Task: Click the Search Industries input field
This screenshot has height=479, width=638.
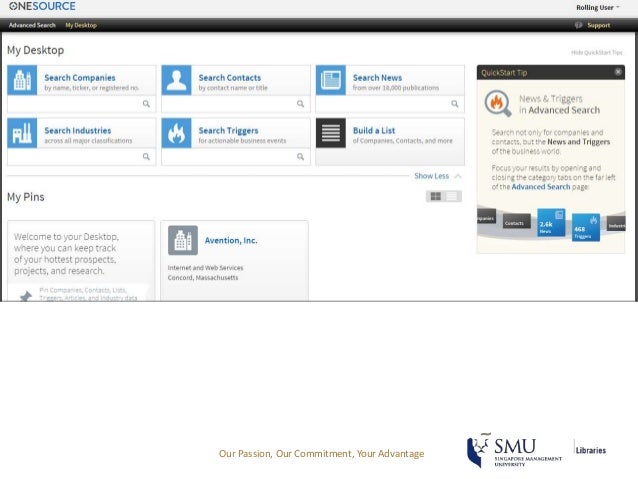Action: pyautogui.click(x=81, y=157)
